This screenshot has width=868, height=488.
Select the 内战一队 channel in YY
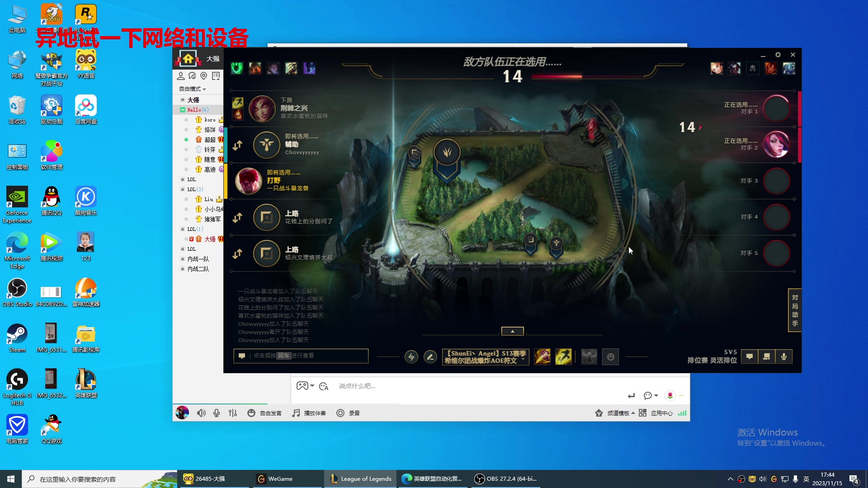click(198, 259)
